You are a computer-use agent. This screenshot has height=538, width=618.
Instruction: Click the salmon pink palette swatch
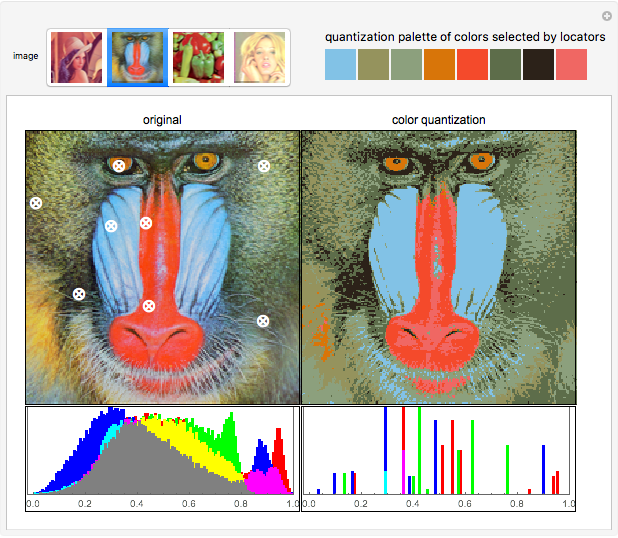coord(571,64)
